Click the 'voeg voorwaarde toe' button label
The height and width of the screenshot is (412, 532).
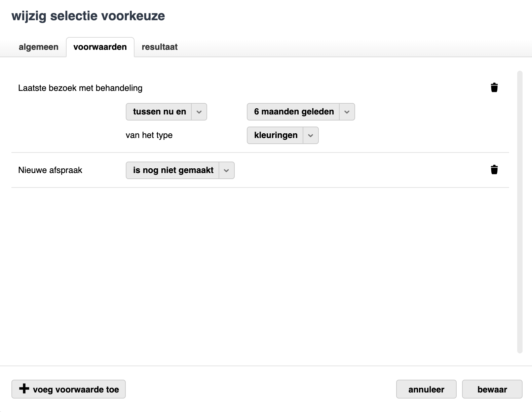tap(76, 389)
